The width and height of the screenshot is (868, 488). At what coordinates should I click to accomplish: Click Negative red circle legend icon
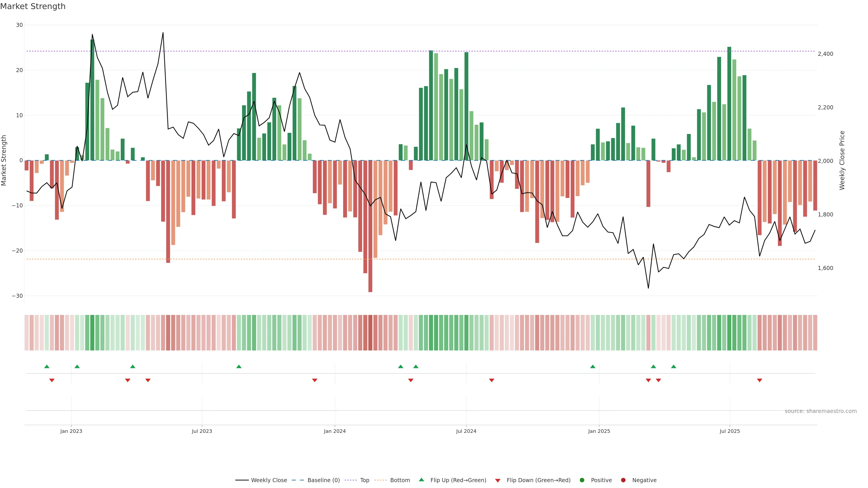[x=623, y=480]
